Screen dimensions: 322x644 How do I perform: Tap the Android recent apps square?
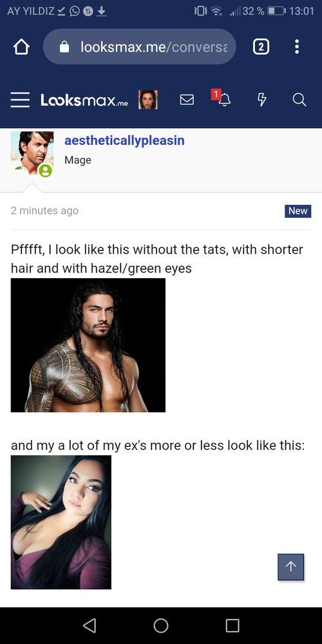coord(232,625)
